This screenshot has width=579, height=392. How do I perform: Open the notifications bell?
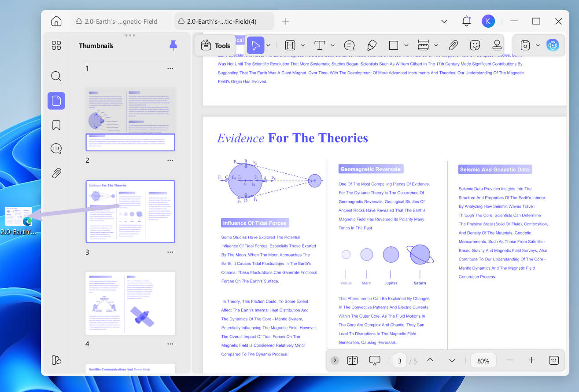tap(466, 21)
